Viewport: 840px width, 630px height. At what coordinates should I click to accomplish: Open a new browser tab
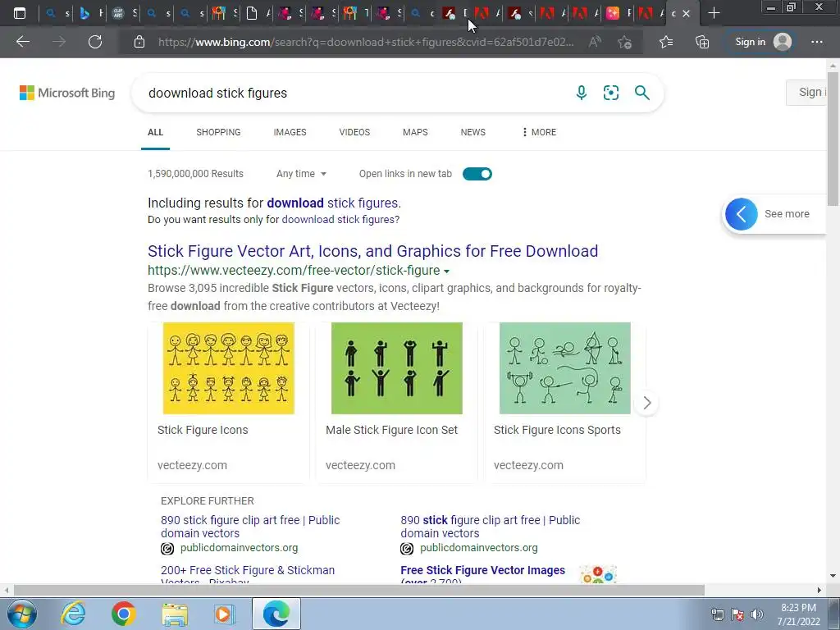pyautogui.click(x=714, y=13)
